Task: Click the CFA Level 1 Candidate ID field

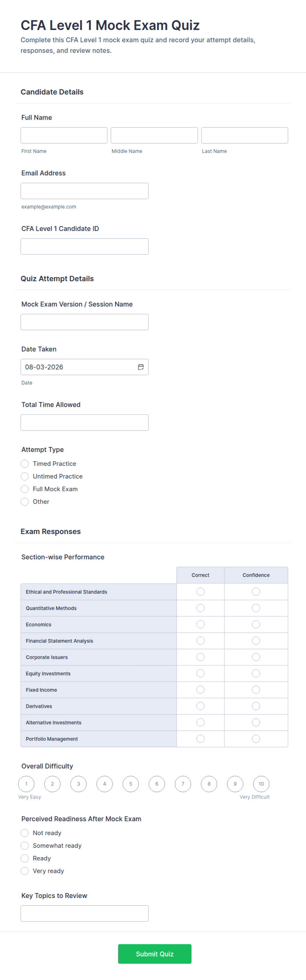Action: click(x=84, y=246)
